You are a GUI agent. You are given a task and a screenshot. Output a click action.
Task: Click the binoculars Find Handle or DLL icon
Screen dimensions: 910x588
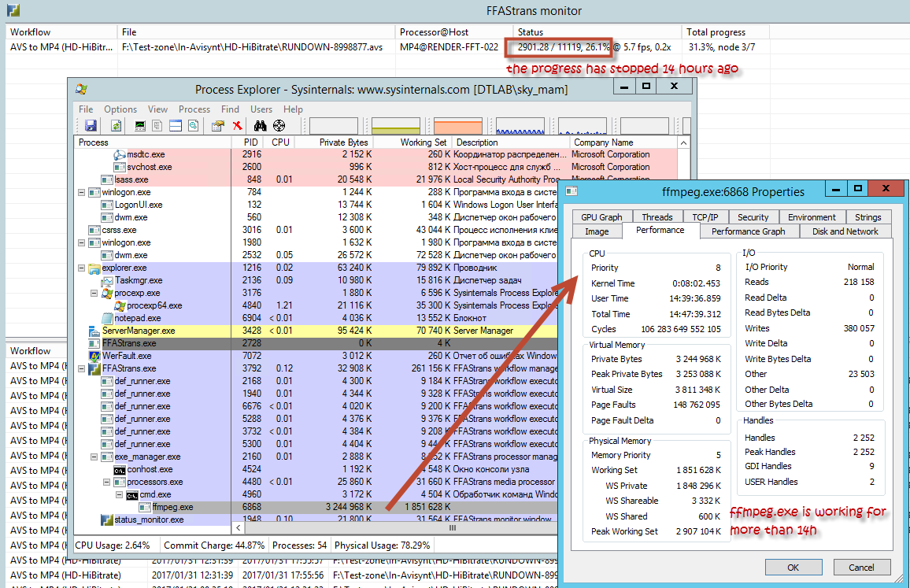[260, 125]
